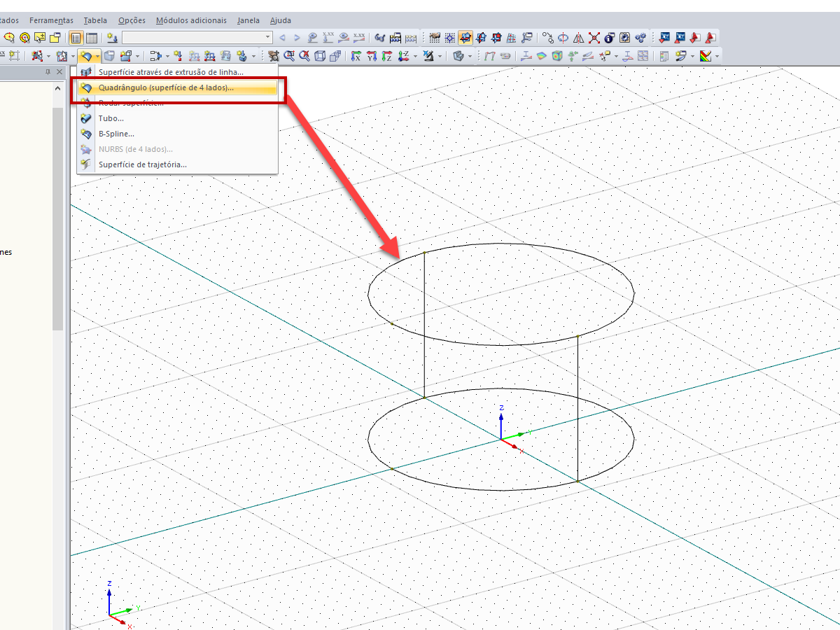Expand the color palette icon dropdown arrow
The image size is (840, 630).
click(717, 56)
